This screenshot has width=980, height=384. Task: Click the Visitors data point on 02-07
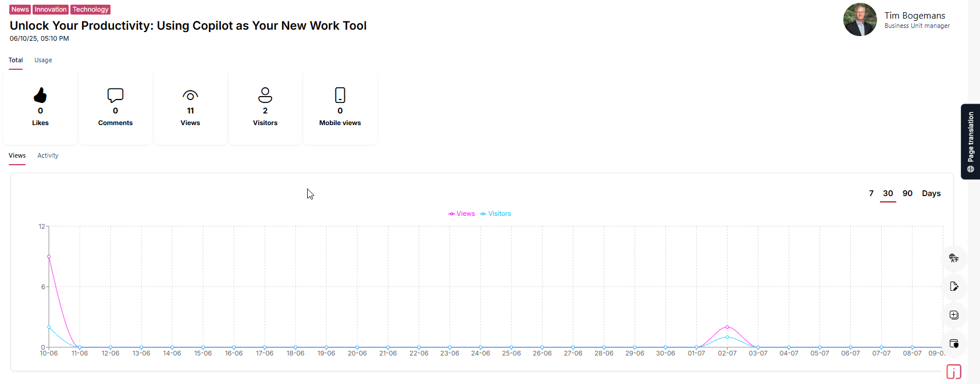pyautogui.click(x=727, y=337)
